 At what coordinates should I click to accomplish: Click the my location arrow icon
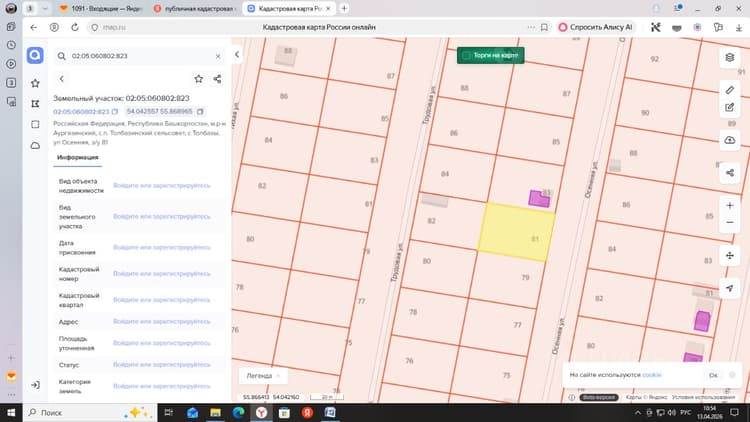[729, 288]
